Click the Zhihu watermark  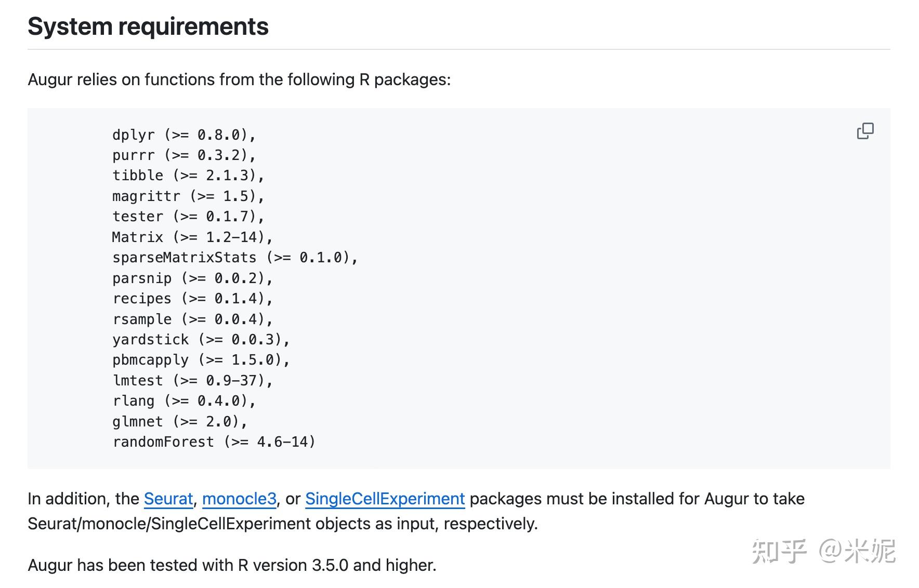823,552
